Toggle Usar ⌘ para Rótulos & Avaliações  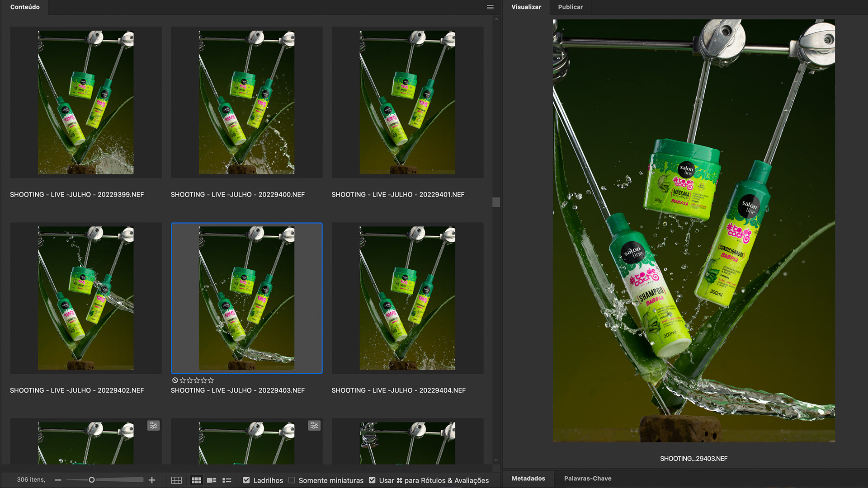tap(372, 480)
